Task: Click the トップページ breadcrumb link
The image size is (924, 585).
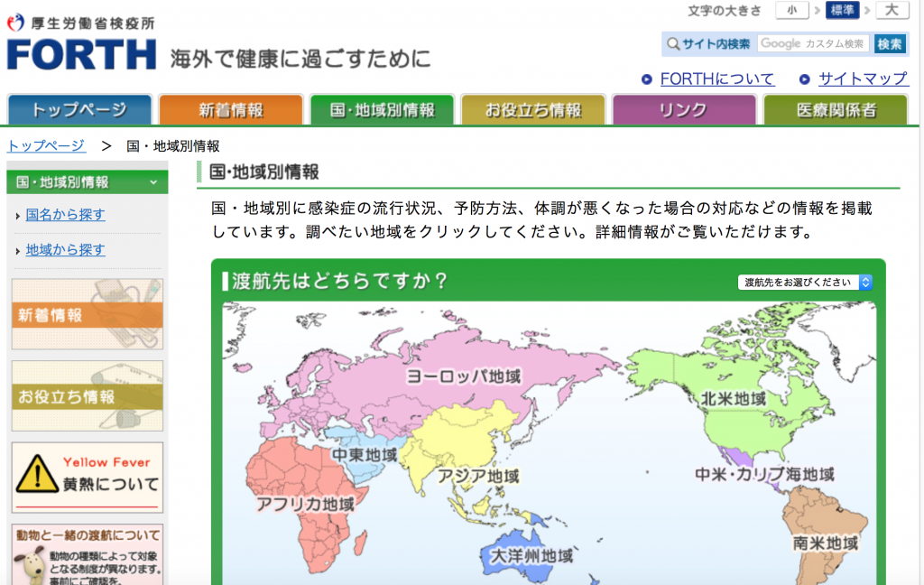Action: click(x=46, y=145)
